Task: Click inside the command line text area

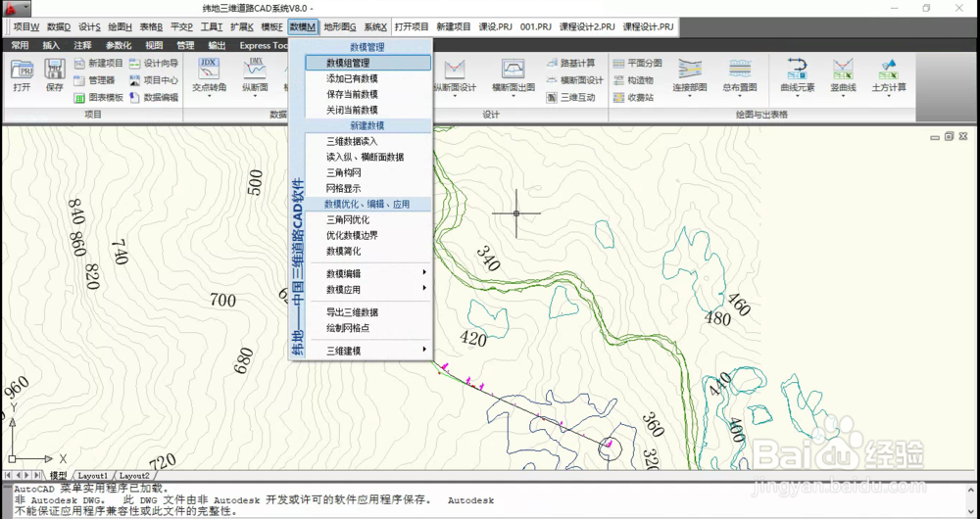Action: pyautogui.click(x=490, y=500)
